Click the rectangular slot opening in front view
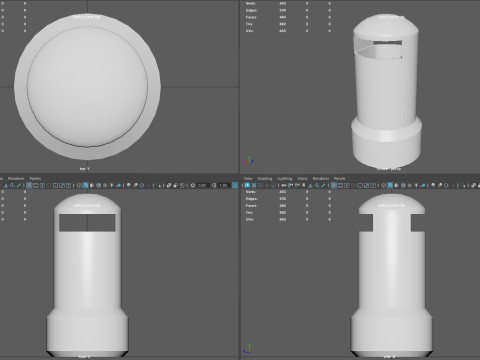The image size is (480, 360). [x=87, y=223]
